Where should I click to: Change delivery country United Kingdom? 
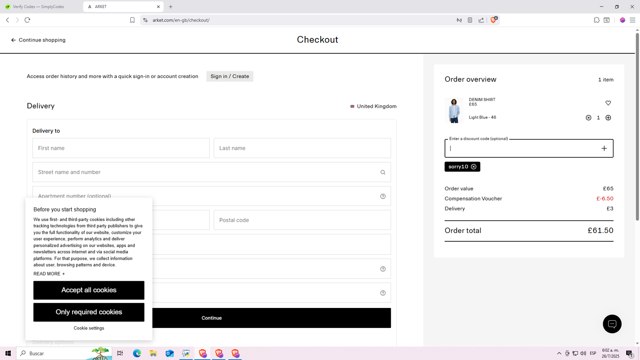(373, 106)
